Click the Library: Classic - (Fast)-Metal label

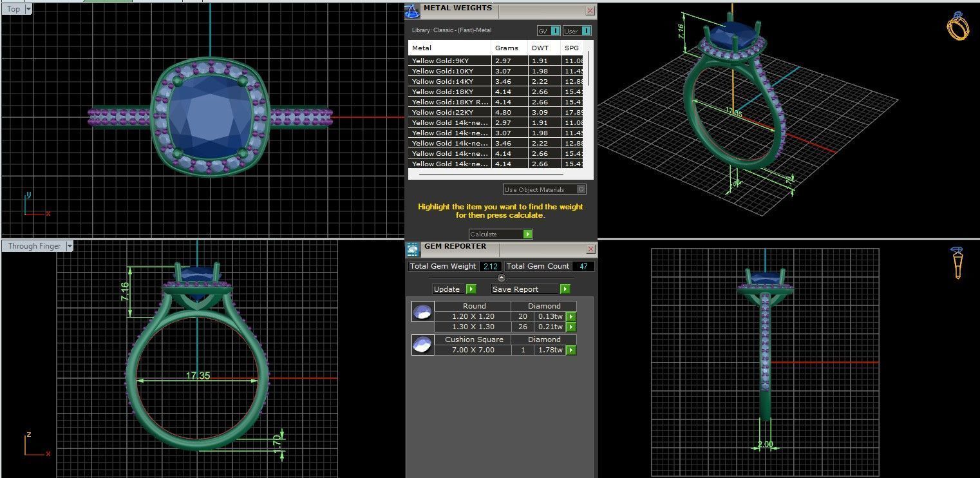pos(451,30)
